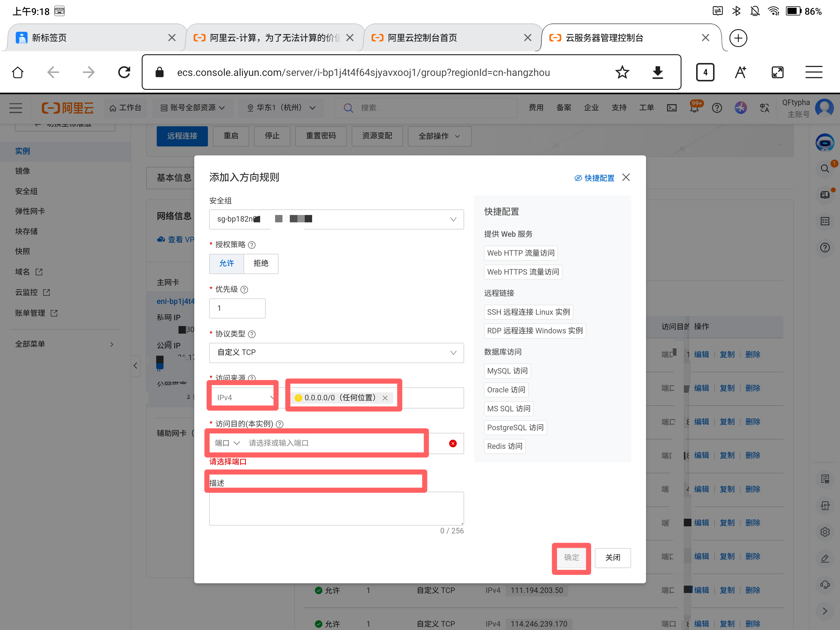Open the CloudShell terminal icon
840x630 pixels.
671,107
